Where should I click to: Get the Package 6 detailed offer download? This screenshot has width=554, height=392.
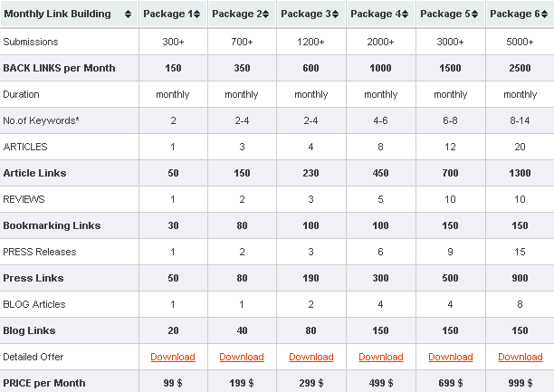pyautogui.click(x=520, y=357)
